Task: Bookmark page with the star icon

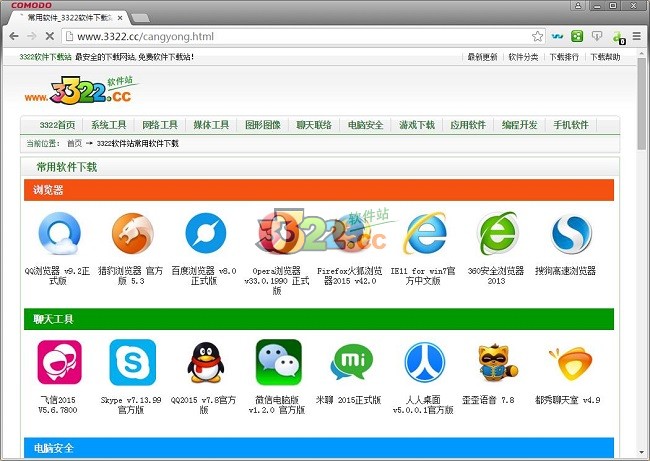Action: coord(537,36)
